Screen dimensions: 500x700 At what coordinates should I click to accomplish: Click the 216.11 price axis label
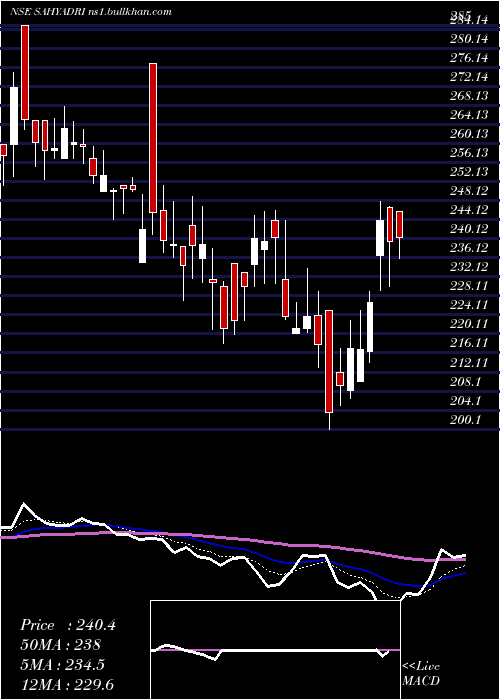click(x=469, y=343)
